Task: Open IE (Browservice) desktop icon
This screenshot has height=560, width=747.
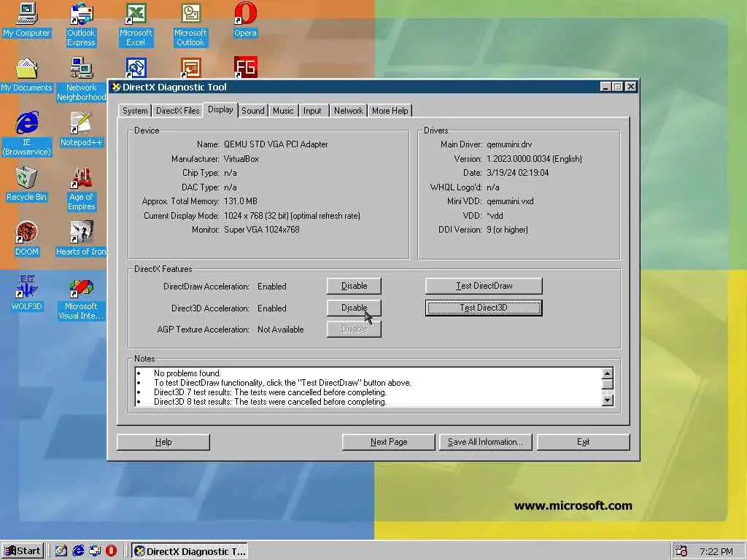Action: point(27,134)
